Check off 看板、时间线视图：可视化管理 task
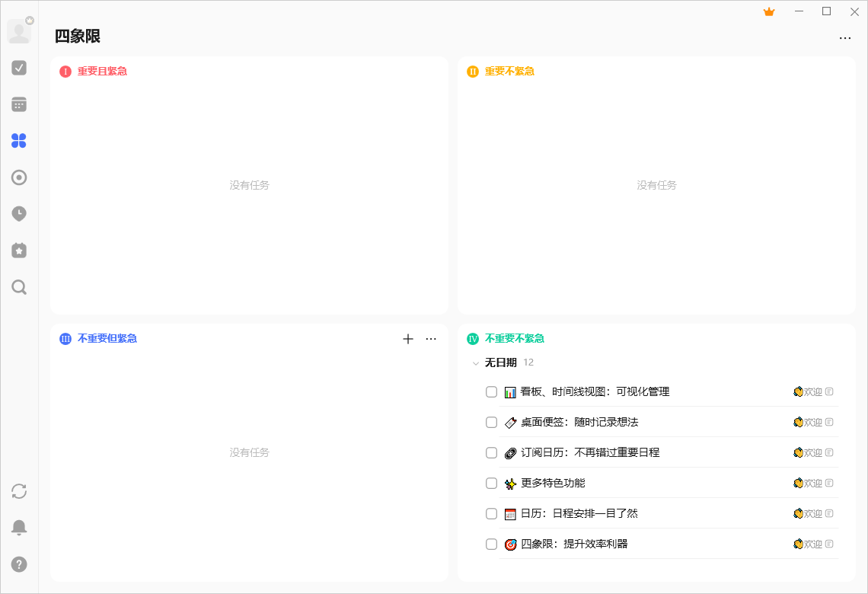Screen dimensions: 868x594 [x=492, y=392]
